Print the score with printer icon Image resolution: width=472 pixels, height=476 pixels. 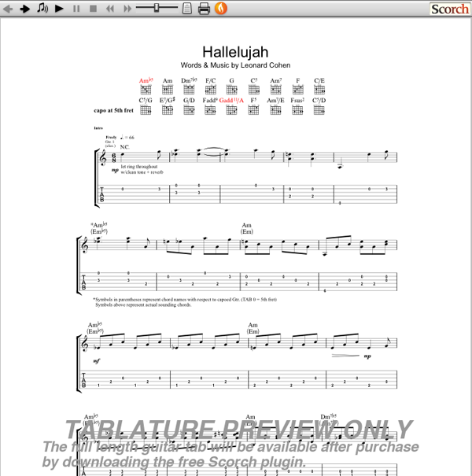pyautogui.click(x=204, y=9)
